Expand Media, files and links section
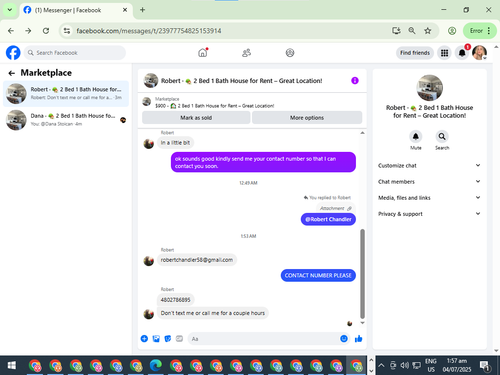Viewport: 500px width, 375px height. pyautogui.click(x=429, y=198)
